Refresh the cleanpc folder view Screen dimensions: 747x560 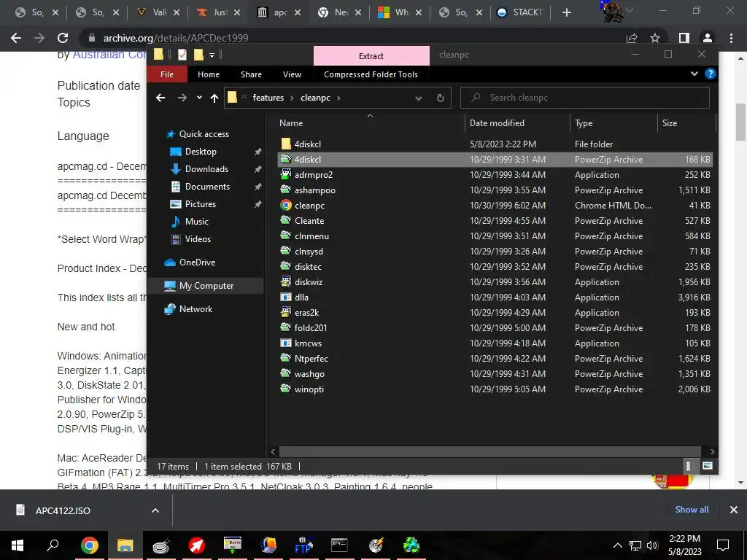coord(441,98)
